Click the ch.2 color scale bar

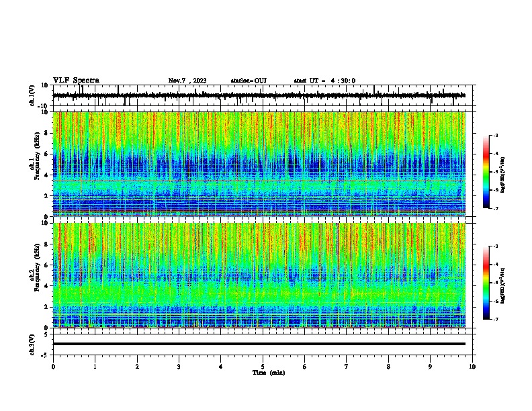tap(486, 283)
